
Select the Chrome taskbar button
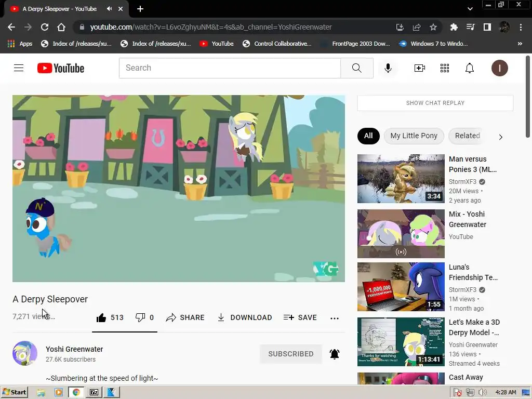[76, 393]
